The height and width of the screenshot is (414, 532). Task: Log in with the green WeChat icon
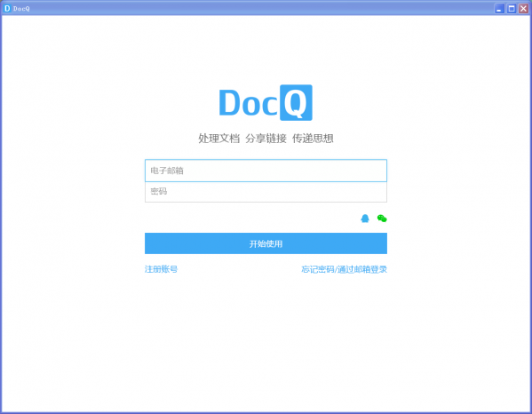click(382, 219)
